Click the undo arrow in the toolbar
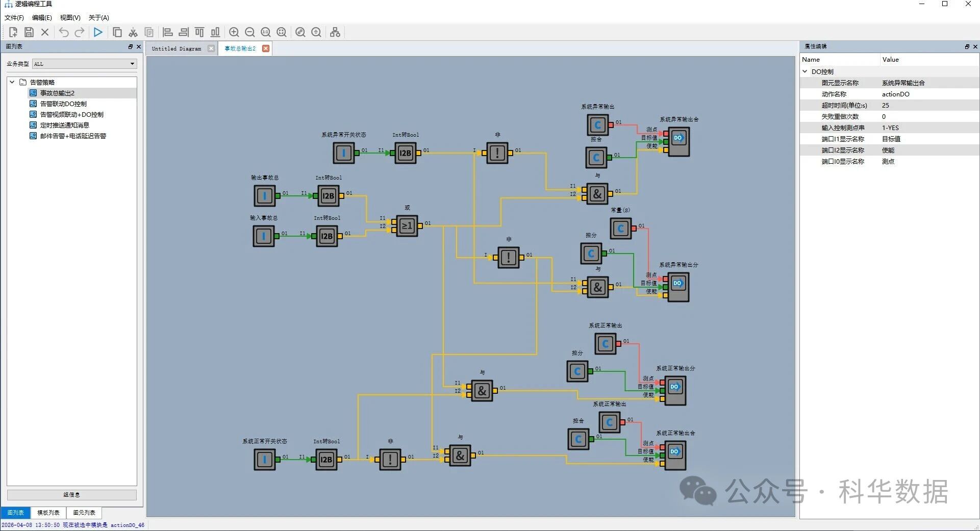This screenshot has width=980, height=531. [x=63, y=32]
